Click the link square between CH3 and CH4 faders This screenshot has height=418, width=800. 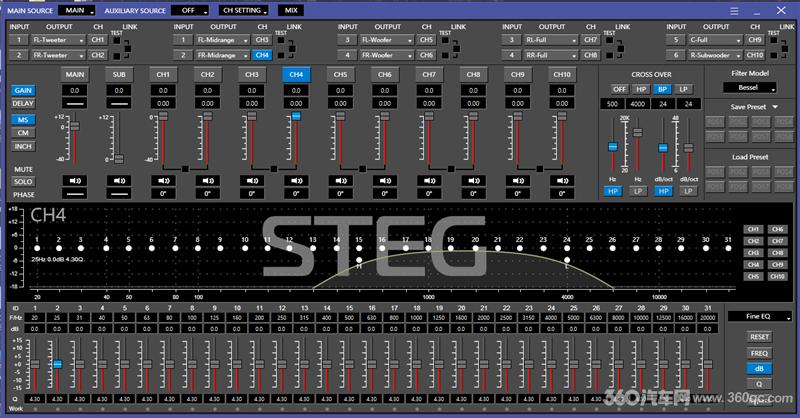pyautogui.click(x=274, y=169)
